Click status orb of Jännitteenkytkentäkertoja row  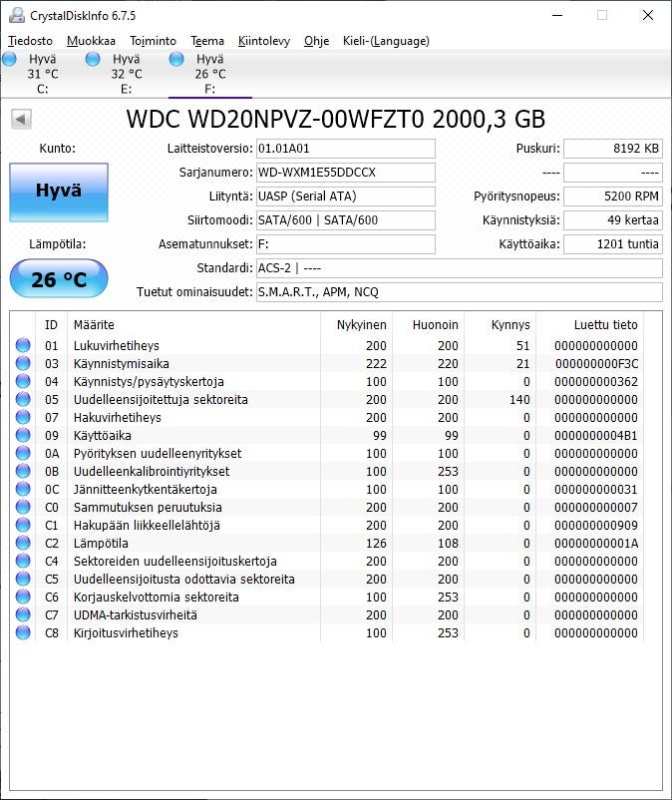coord(23,490)
